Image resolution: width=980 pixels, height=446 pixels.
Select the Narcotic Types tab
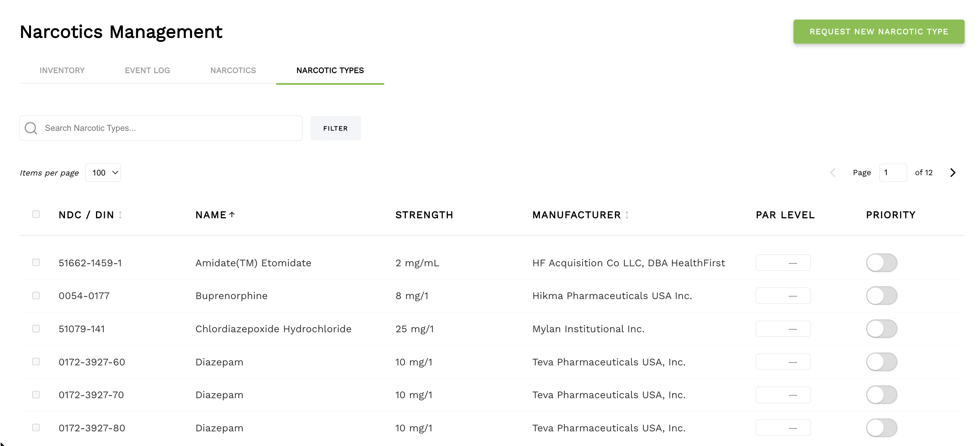click(330, 70)
